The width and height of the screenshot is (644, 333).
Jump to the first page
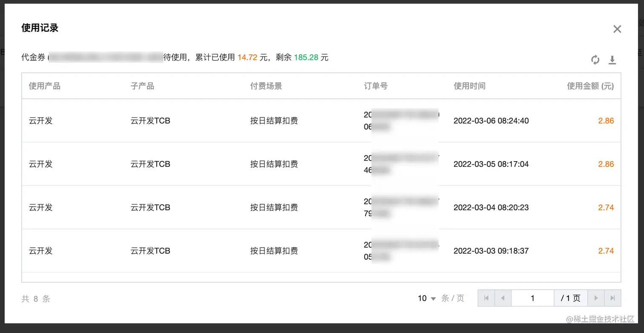tap(486, 298)
